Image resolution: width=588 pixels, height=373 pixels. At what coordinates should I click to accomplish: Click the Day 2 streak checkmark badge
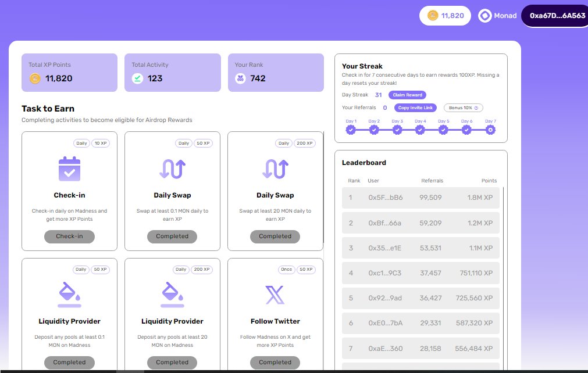click(x=374, y=130)
